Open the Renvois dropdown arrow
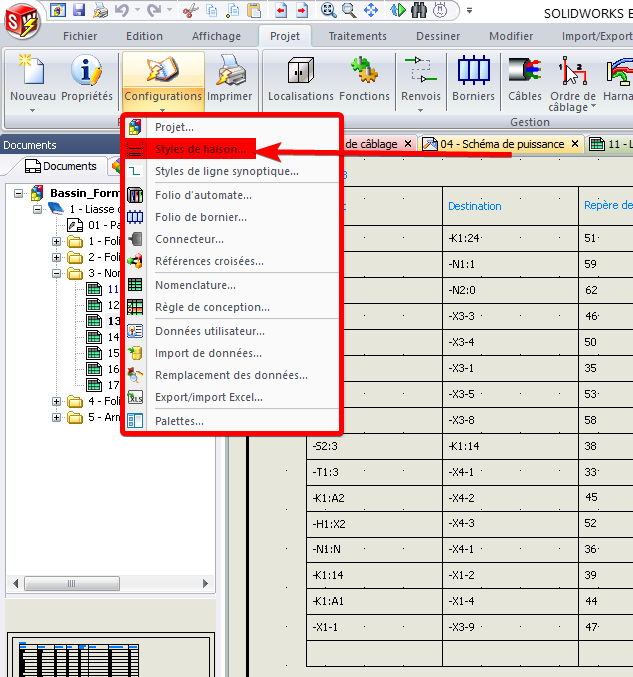This screenshot has width=633, height=677. point(421,111)
